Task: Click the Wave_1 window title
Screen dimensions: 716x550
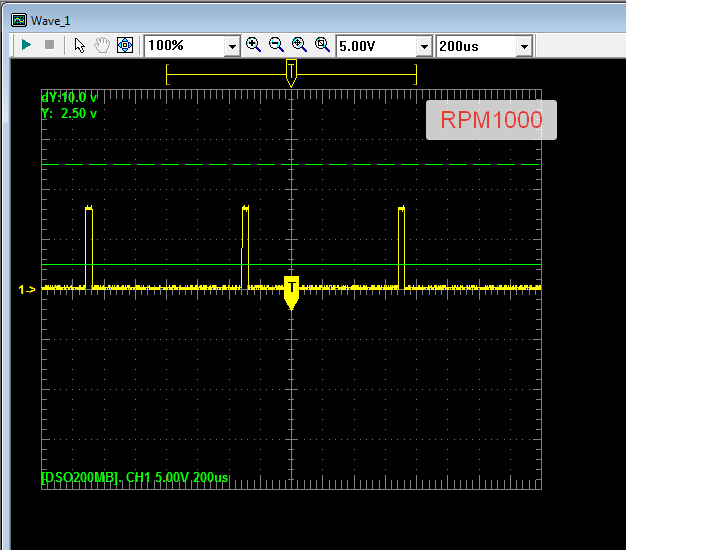Action: [x=51, y=21]
